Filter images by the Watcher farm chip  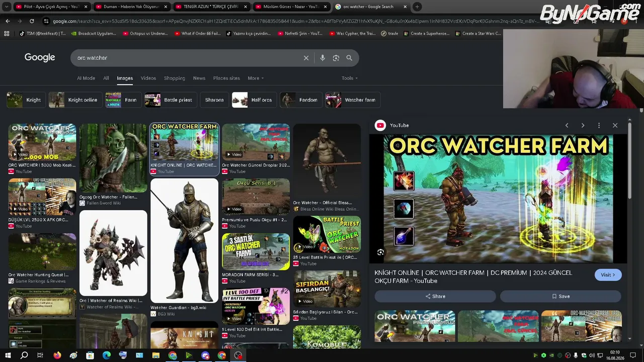[352, 100]
